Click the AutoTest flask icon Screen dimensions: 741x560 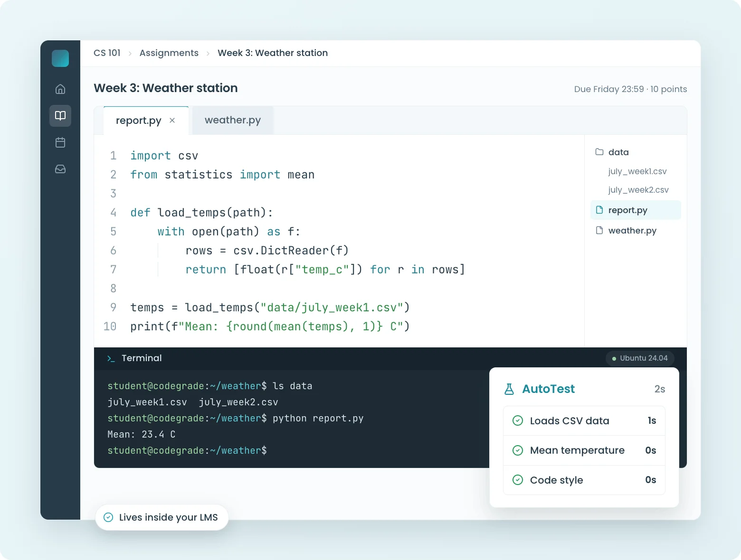pos(509,389)
